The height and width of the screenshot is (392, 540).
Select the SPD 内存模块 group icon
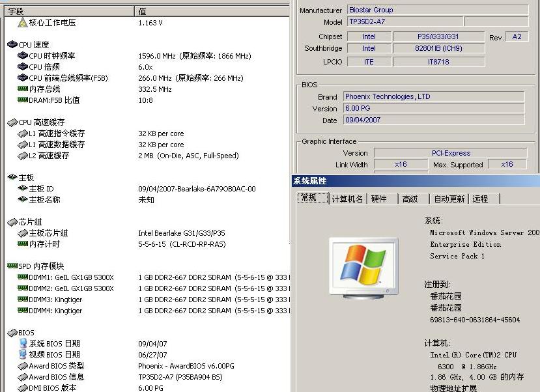click(x=12, y=266)
